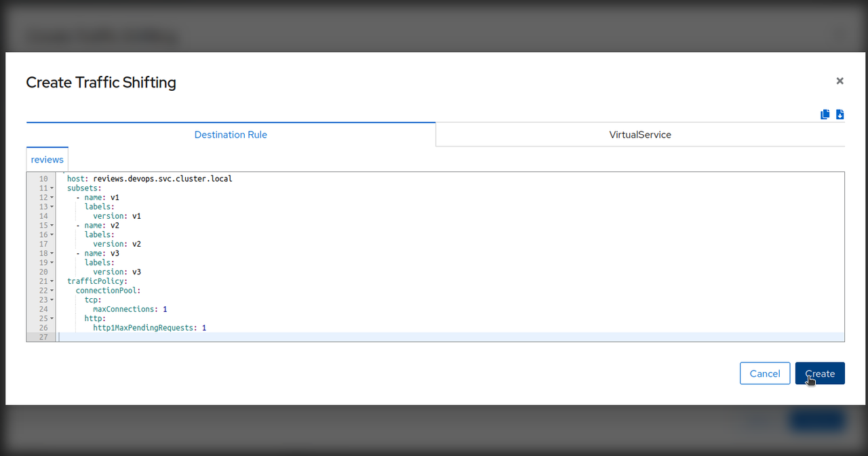
Task: Place cursor on empty line 27
Action: point(451,337)
